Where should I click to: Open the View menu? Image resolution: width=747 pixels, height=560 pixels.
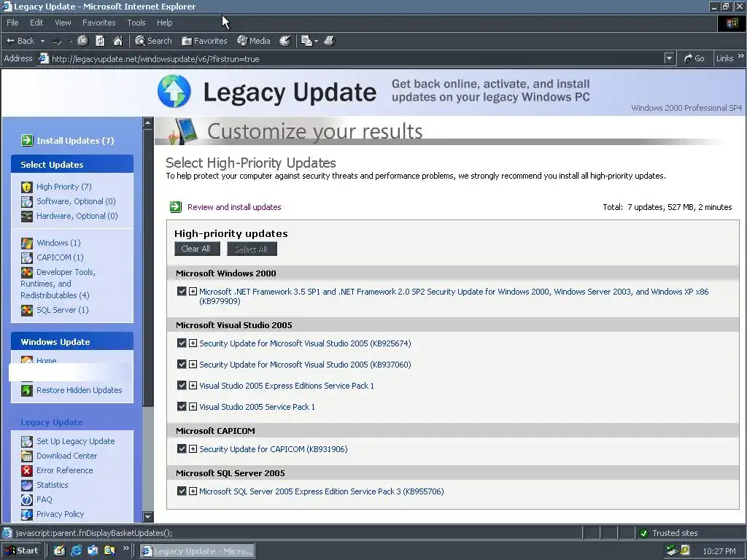pos(63,23)
